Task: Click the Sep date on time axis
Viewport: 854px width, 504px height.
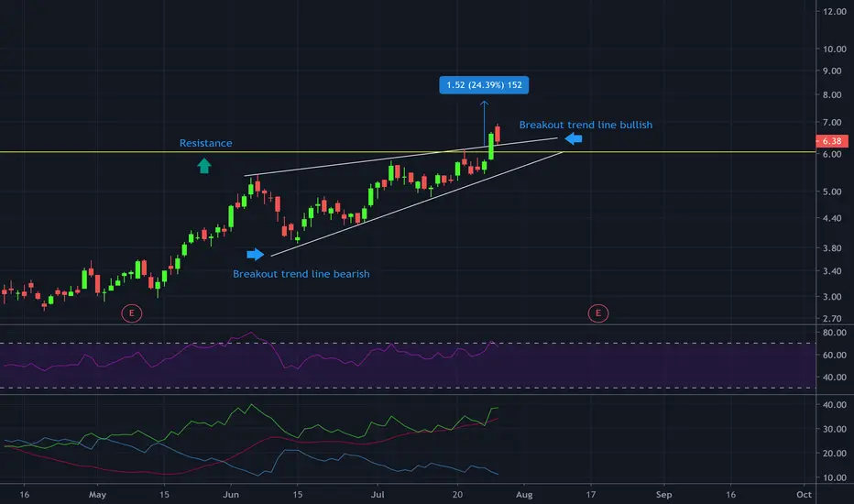Action: (x=663, y=495)
